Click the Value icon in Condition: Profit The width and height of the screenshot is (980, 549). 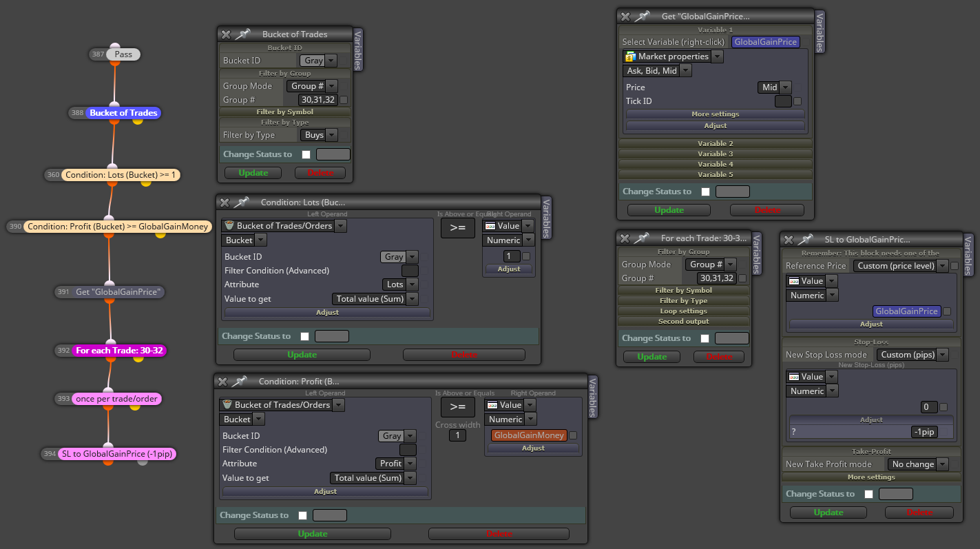click(492, 404)
